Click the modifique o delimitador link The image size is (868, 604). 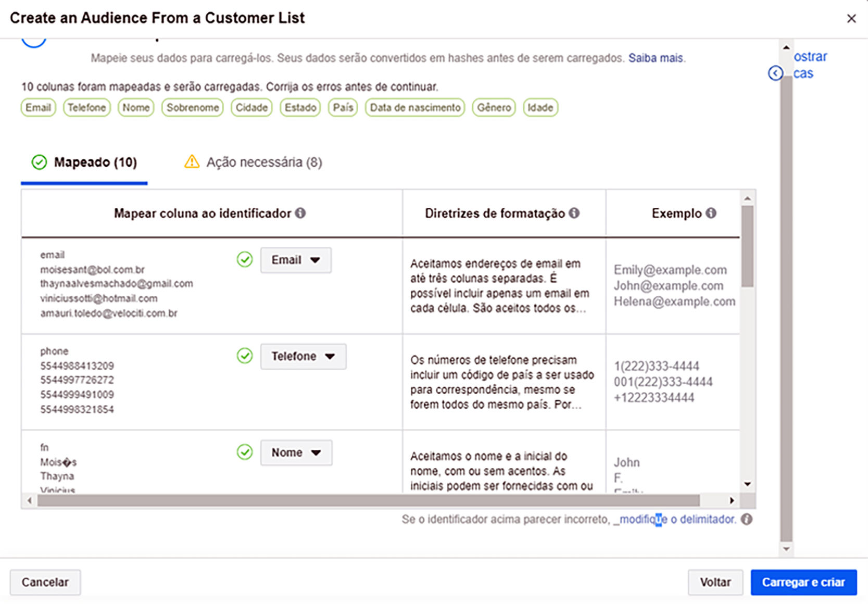(678, 519)
